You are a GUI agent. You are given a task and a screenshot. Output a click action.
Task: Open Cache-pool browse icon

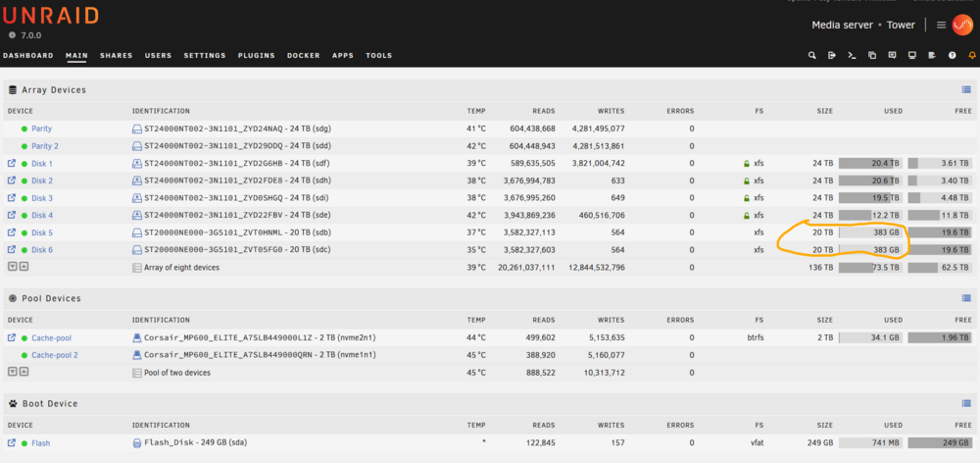11,337
